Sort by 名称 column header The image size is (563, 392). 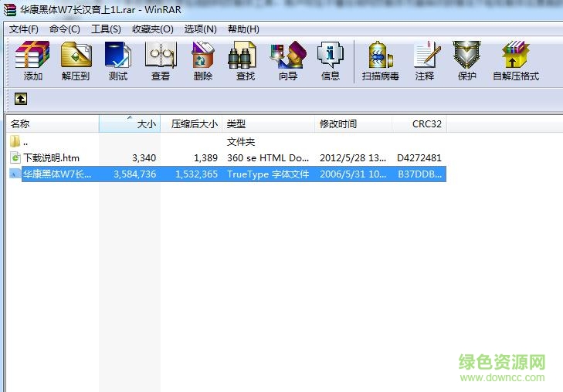pos(53,123)
